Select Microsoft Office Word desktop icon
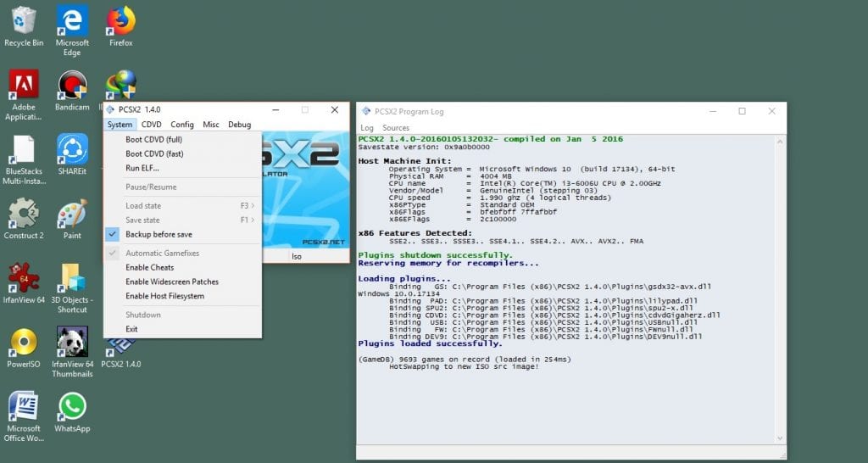 23,416
